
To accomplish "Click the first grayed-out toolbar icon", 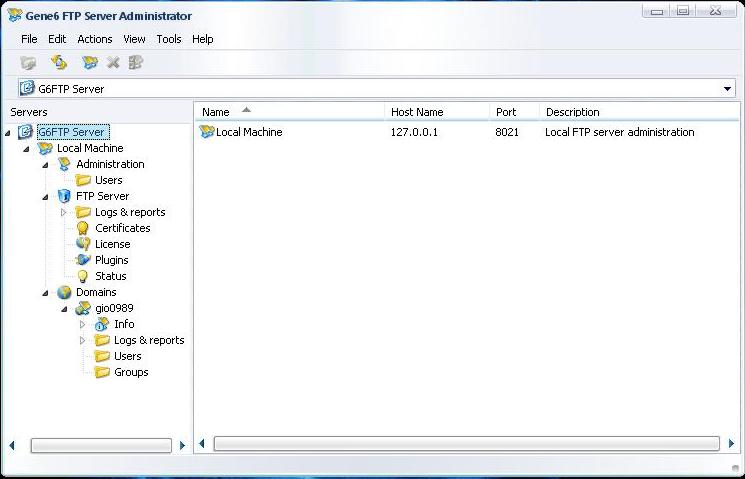I will [28, 62].
